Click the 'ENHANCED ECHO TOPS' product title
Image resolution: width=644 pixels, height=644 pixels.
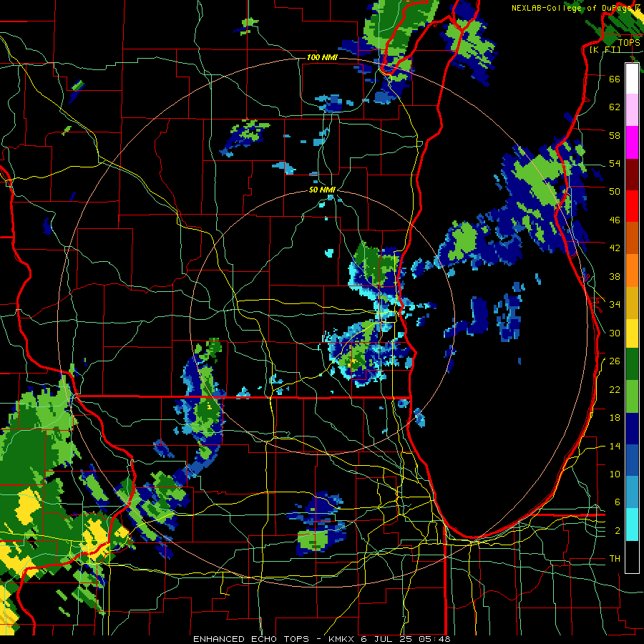[x=251, y=639]
